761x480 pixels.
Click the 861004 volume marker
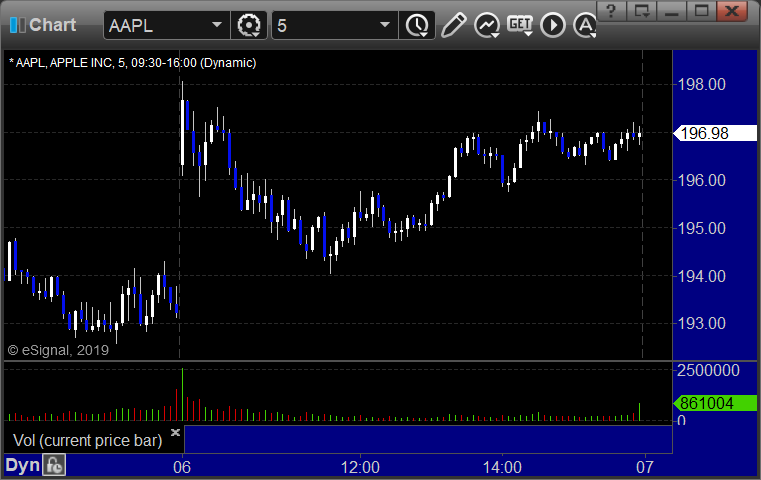click(715, 403)
